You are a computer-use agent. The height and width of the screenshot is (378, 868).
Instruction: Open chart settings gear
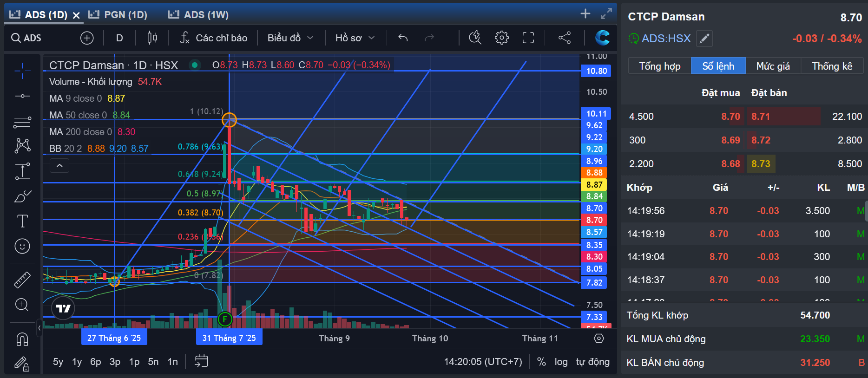tap(502, 38)
